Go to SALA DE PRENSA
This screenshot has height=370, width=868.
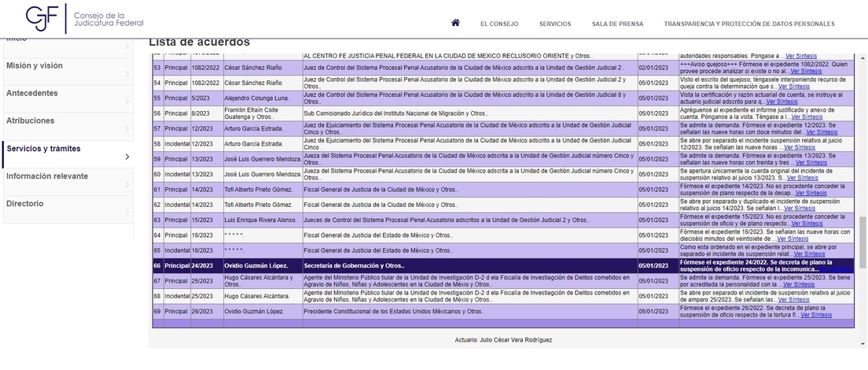[617, 24]
